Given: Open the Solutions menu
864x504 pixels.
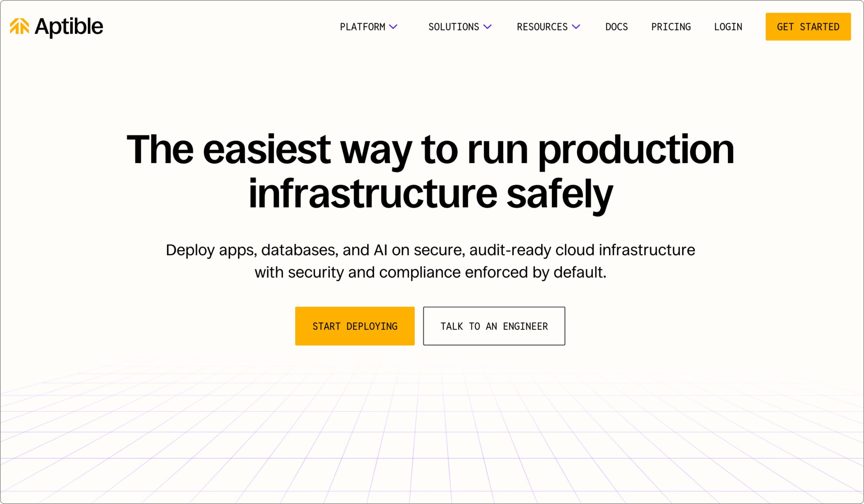Looking at the screenshot, I should pos(454,27).
